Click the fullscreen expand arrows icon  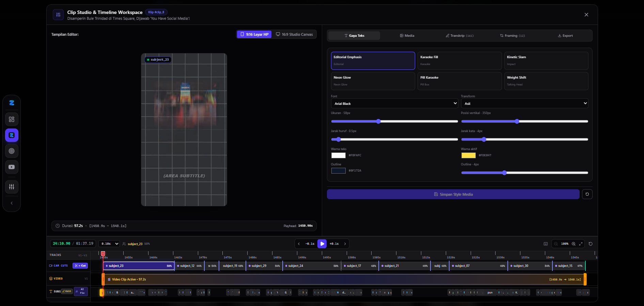coord(581,244)
